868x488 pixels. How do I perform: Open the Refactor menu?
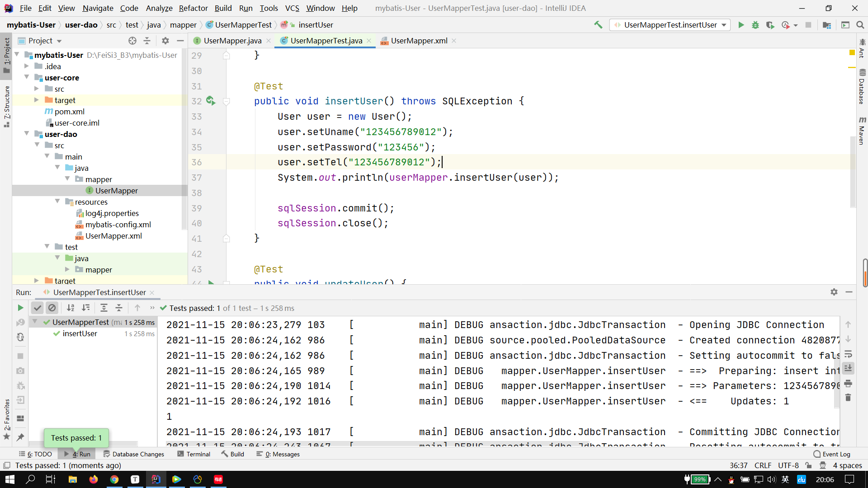[x=193, y=8]
